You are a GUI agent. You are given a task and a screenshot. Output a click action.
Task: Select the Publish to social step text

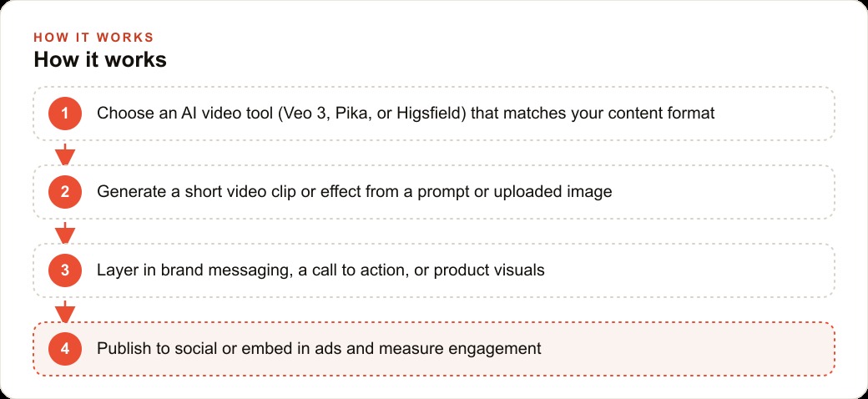click(x=319, y=349)
